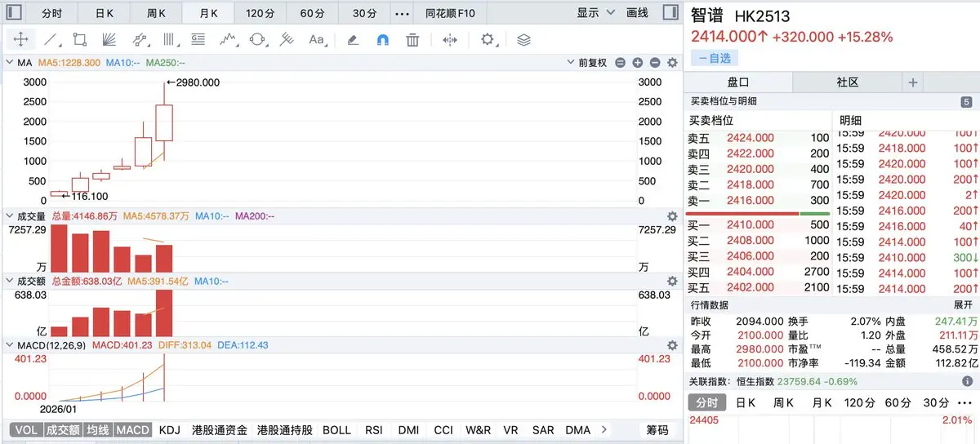Screen dimensions: 980x444
Task: Show more indicators with right arrow
Action: pyautogui.click(x=604, y=430)
